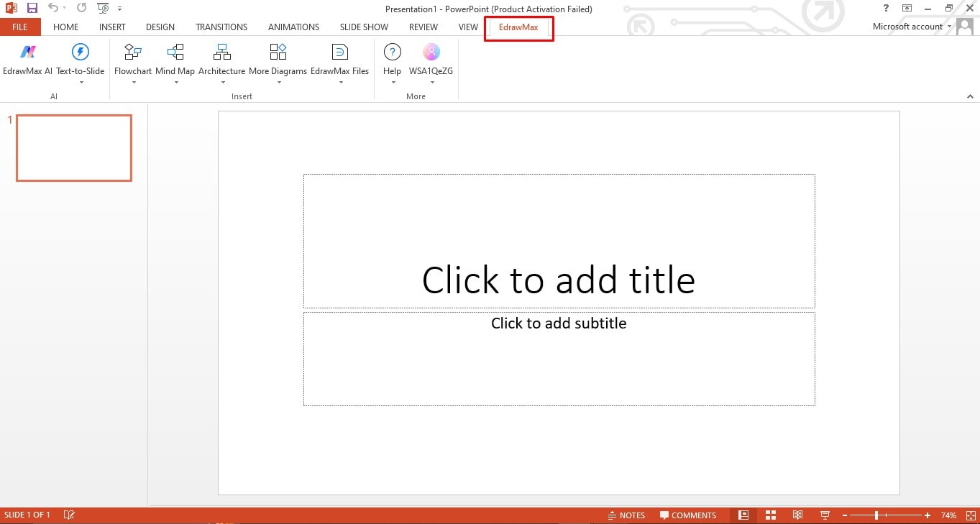Screen dimensions: 980x524
Task: Click the EdrawMax Files icon
Action: click(340, 52)
